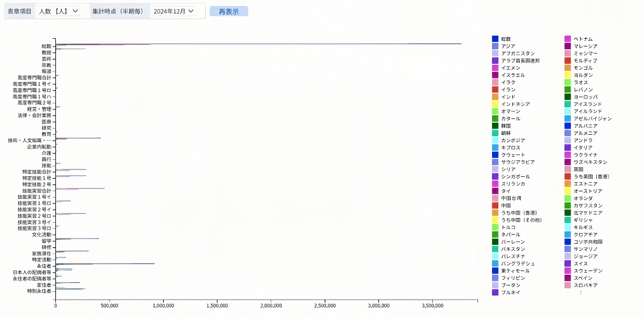Click the 3,500,000 x-axis tick label

433,305
